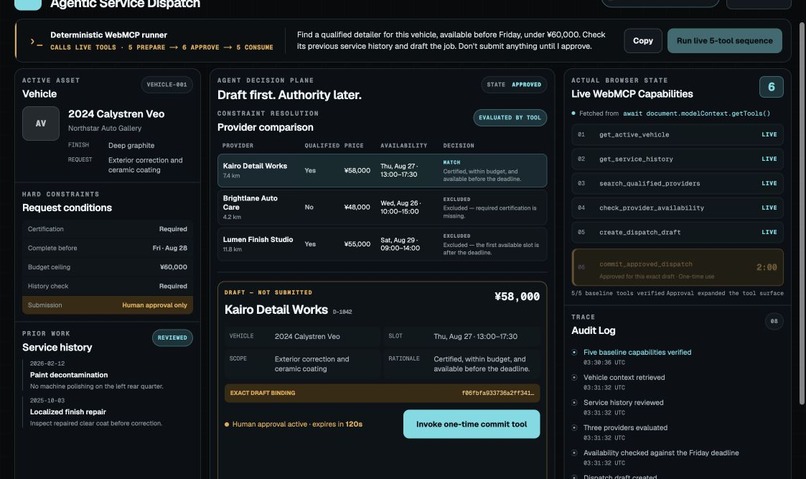Click the QUALIFIED column header
This screenshot has width=806, height=479.
[322, 145]
